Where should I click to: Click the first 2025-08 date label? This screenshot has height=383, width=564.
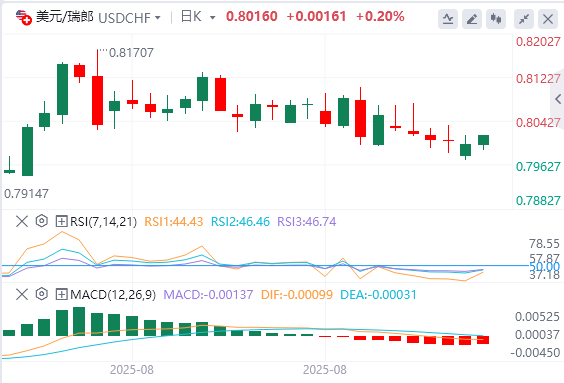[x=132, y=370]
